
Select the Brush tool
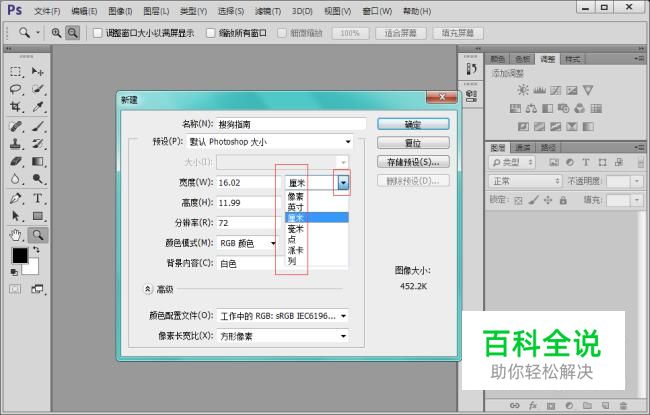click(x=38, y=126)
